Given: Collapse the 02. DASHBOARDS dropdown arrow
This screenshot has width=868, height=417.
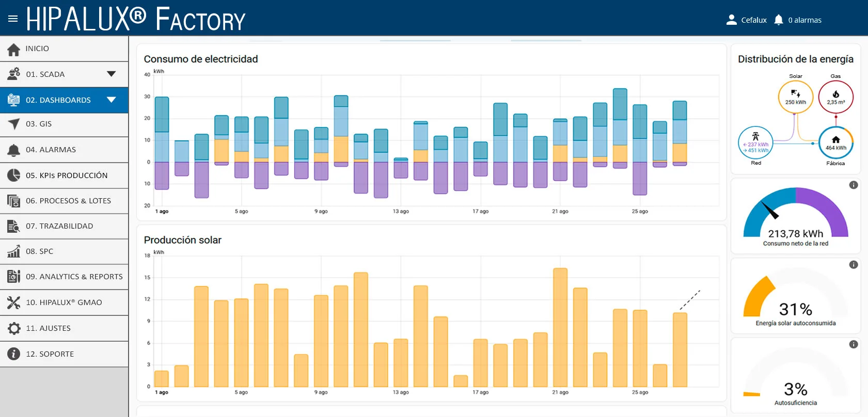Looking at the screenshot, I should tap(111, 100).
